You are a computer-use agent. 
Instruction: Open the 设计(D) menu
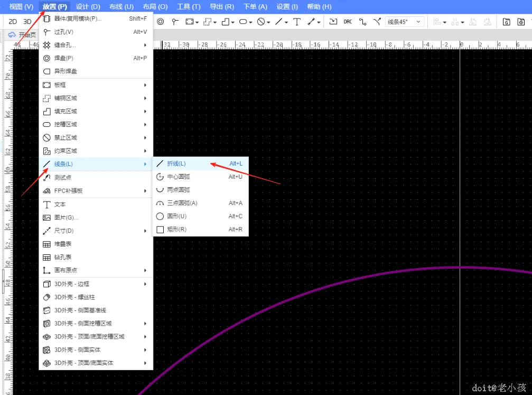pyautogui.click(x=88, y=7)
